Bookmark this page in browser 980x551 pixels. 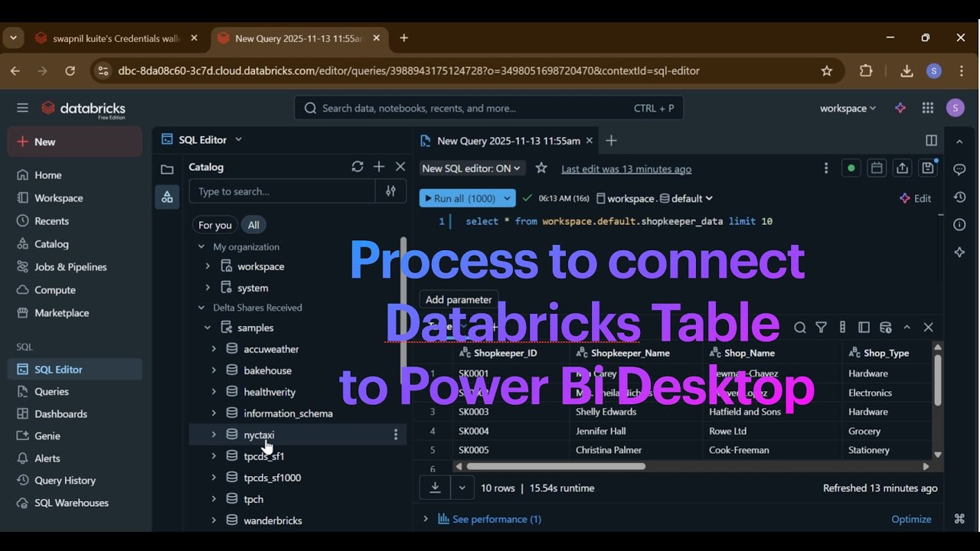(827, 70)
